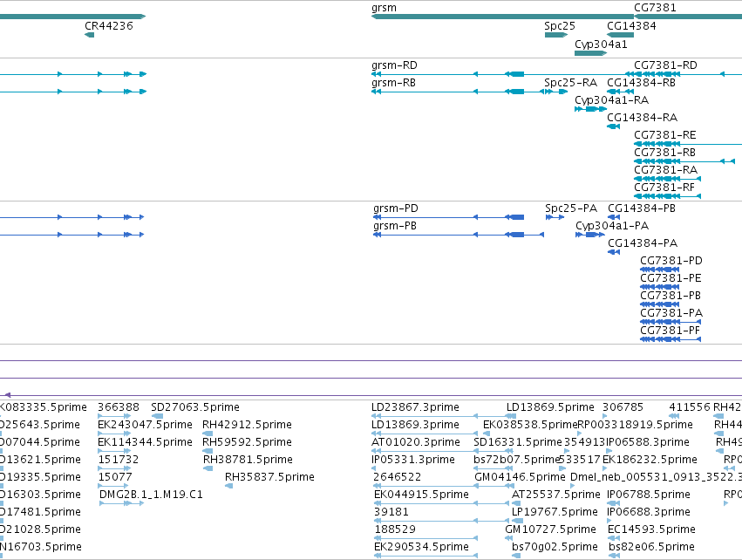Click the CG14384-RA transcript label

tap(642, 118)
